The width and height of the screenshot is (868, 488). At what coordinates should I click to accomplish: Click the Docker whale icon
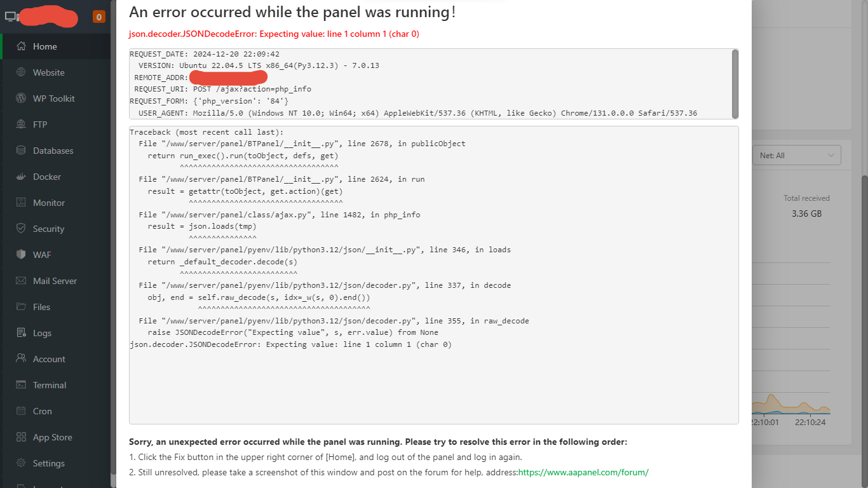[x=21, y=177]
